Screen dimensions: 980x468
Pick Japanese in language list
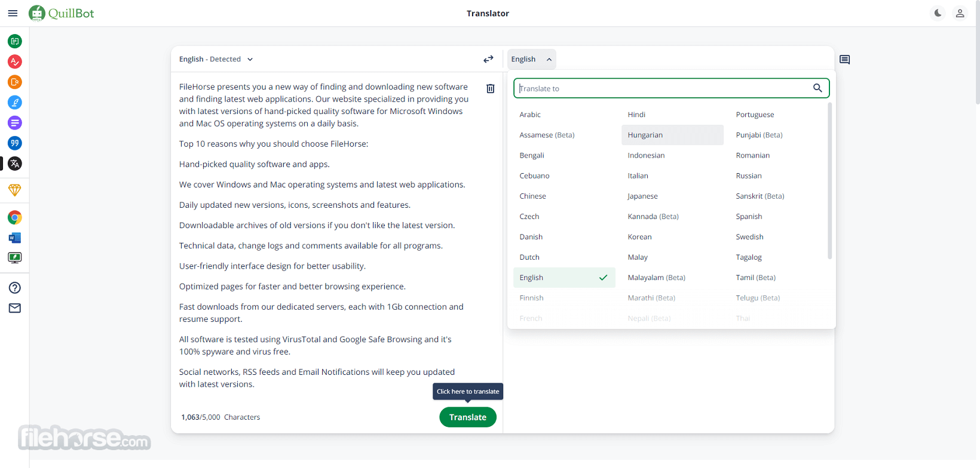pos(672,196)
